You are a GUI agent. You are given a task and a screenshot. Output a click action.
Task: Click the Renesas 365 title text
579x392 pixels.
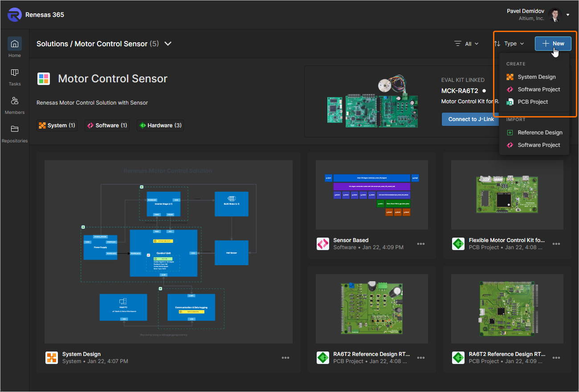45,15
